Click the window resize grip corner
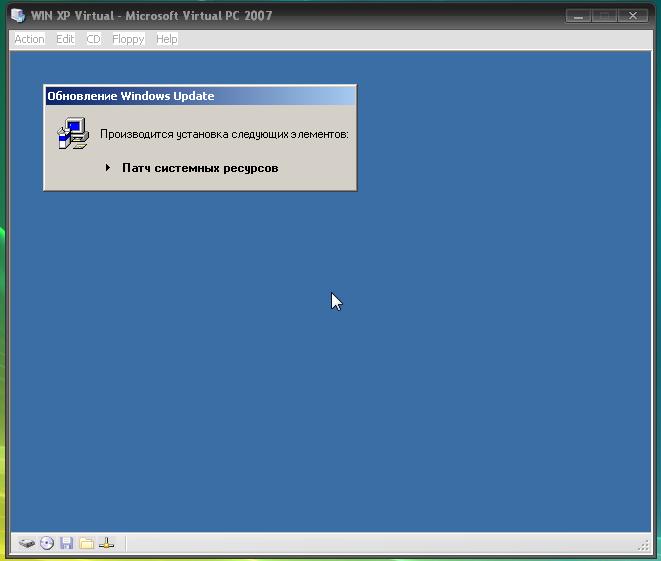661x561 pixels. [x=643, y=545]
